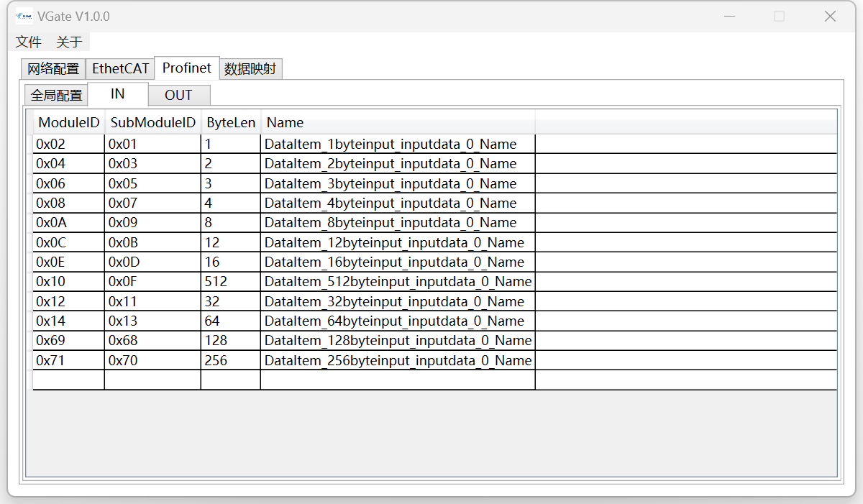Select ModuleID cell 0x71
This screenshot has height=504, width=863.
[69, 360]
